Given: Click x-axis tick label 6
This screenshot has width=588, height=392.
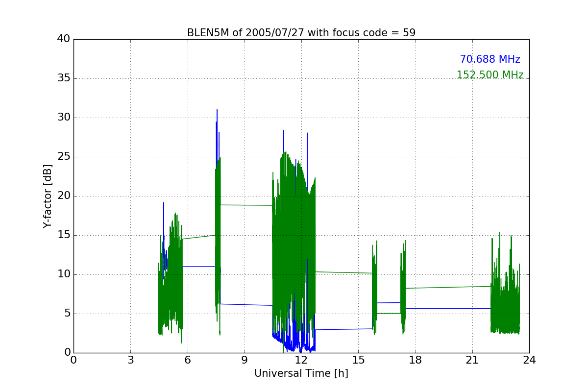Looking at the screenshot, I should click(x=187, y=360).
